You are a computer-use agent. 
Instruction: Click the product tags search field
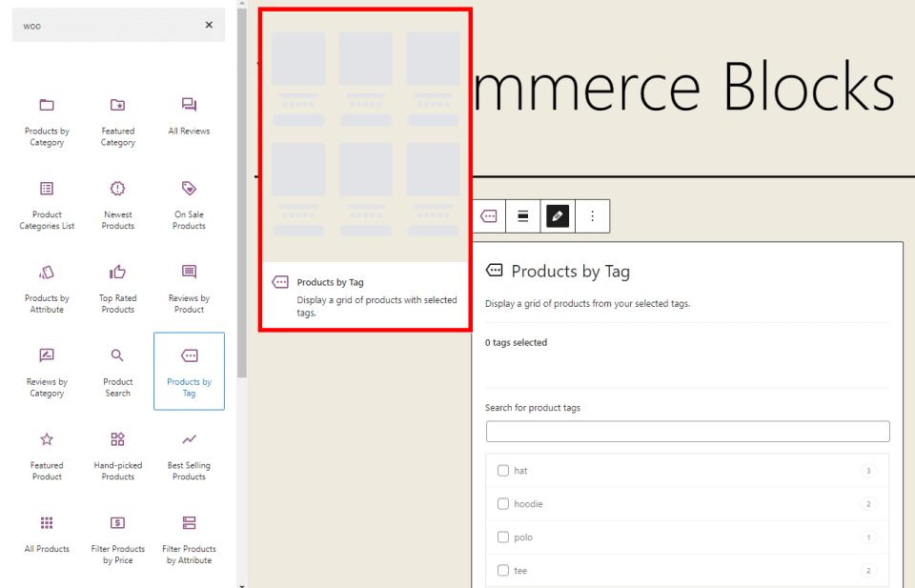687,431
